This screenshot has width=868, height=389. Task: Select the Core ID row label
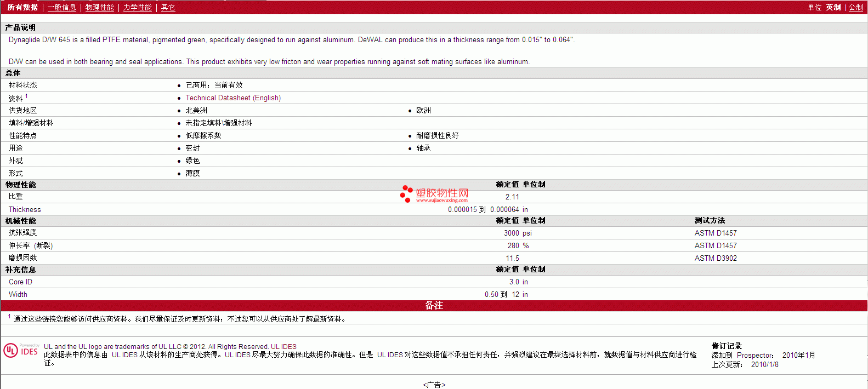20,282
